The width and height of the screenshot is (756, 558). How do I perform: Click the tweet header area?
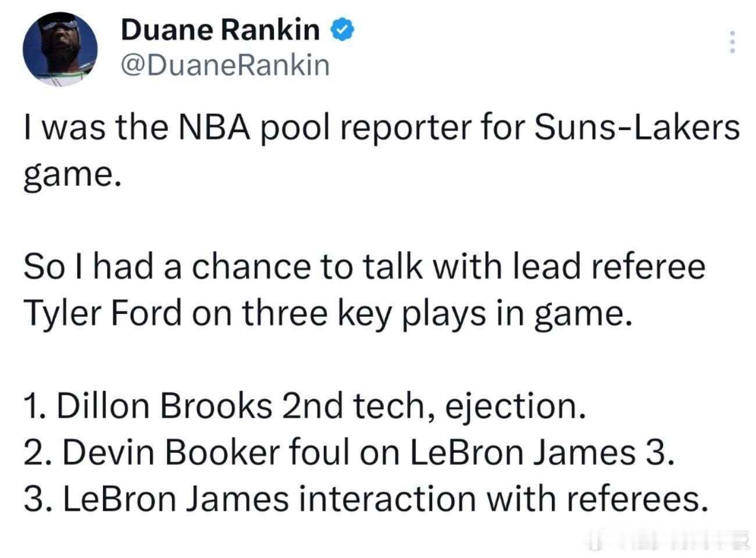pyautogui.click(x=233, y=46)
